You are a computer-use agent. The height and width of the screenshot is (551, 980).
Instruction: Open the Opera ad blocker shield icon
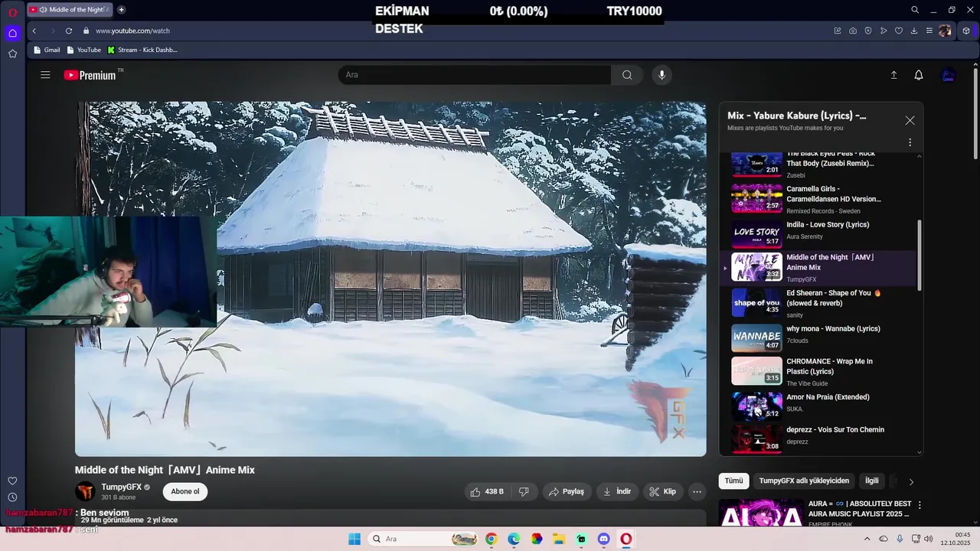pyautogui.click(x=868, y=31)
